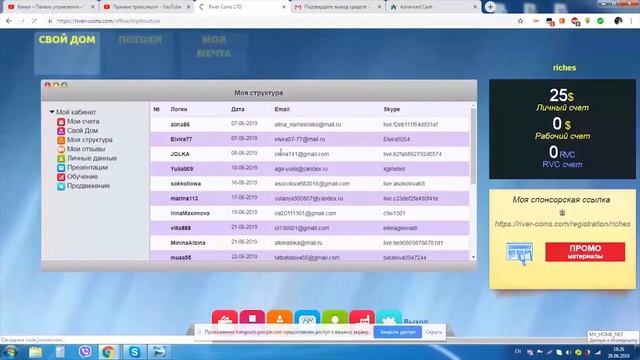Open Windows Start menu
This screenshot has height=360, width=640.
click(x=10, y=352)
